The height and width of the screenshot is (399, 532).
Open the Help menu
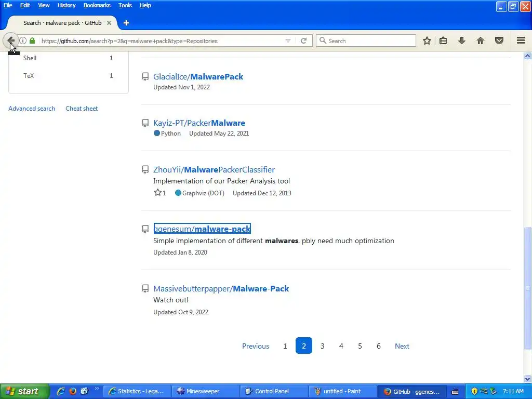click(x=145, y=5)
